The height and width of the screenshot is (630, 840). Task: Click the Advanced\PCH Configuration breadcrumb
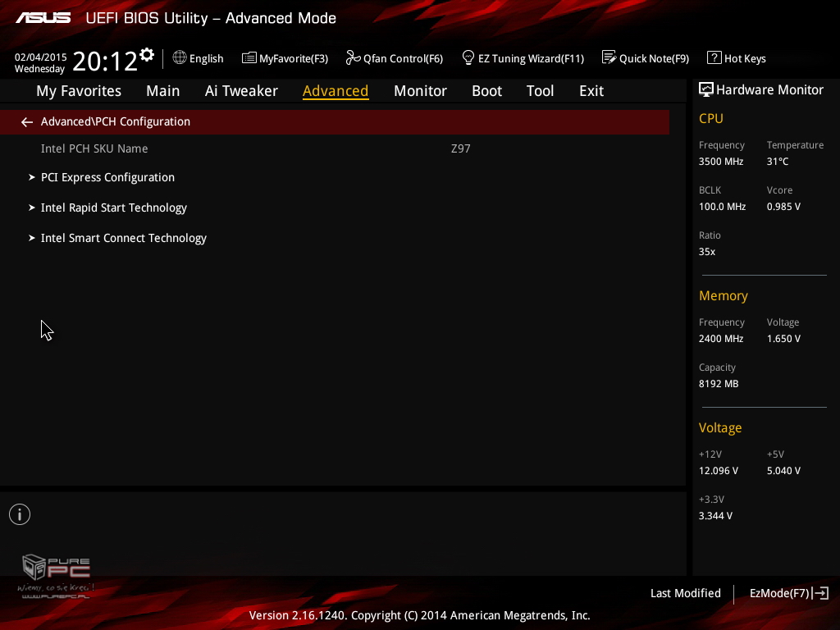pos(115,121)
